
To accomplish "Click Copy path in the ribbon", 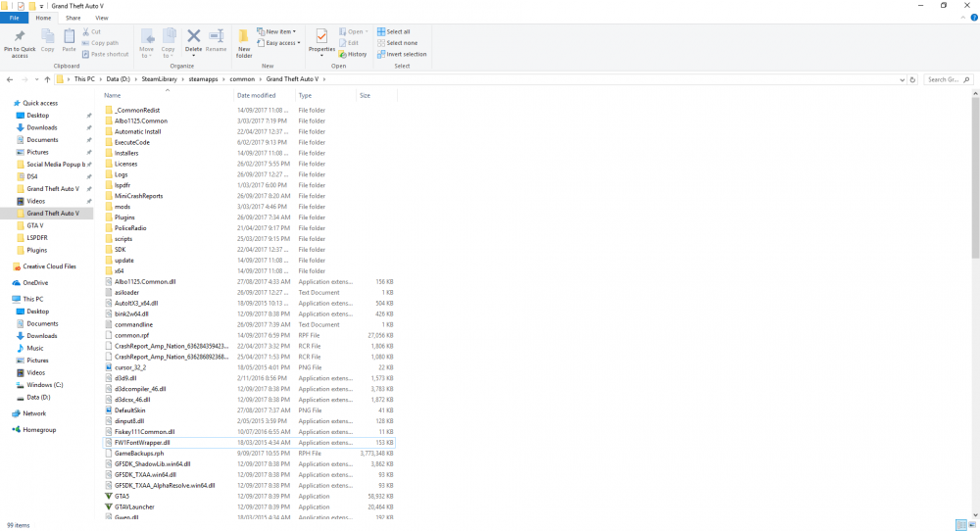I will click(100, 43).
